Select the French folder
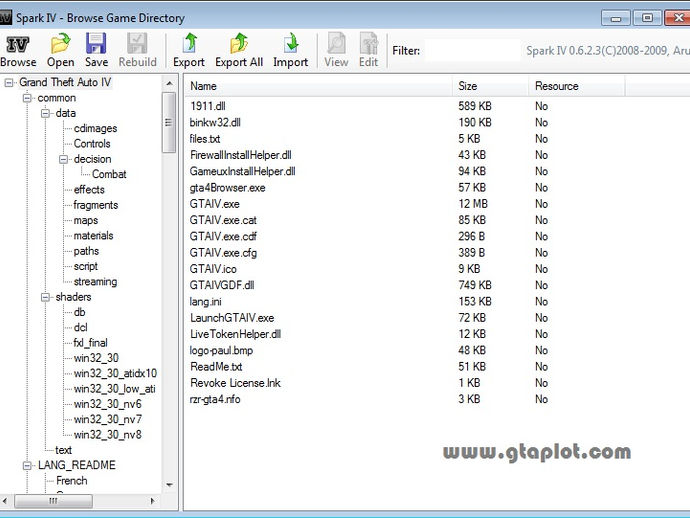 tap(72, 481)
